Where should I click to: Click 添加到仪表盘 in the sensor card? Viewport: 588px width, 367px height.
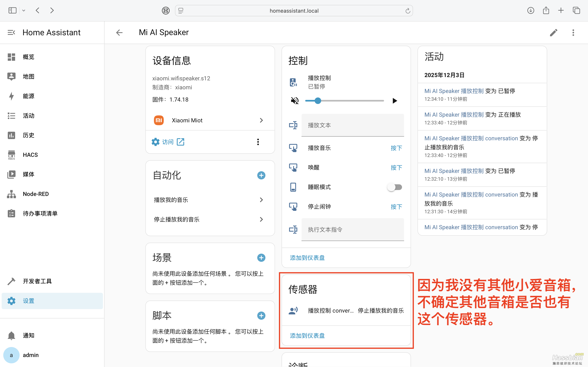[307, 335]
